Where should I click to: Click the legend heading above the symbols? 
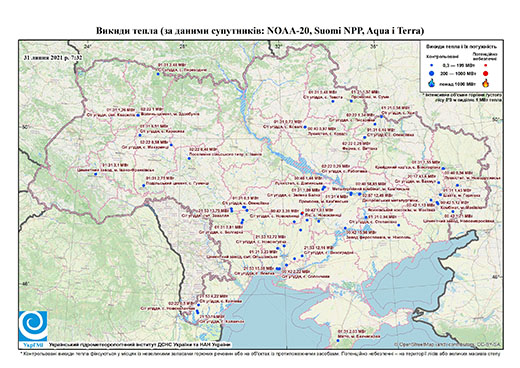(x=461, y=47)
